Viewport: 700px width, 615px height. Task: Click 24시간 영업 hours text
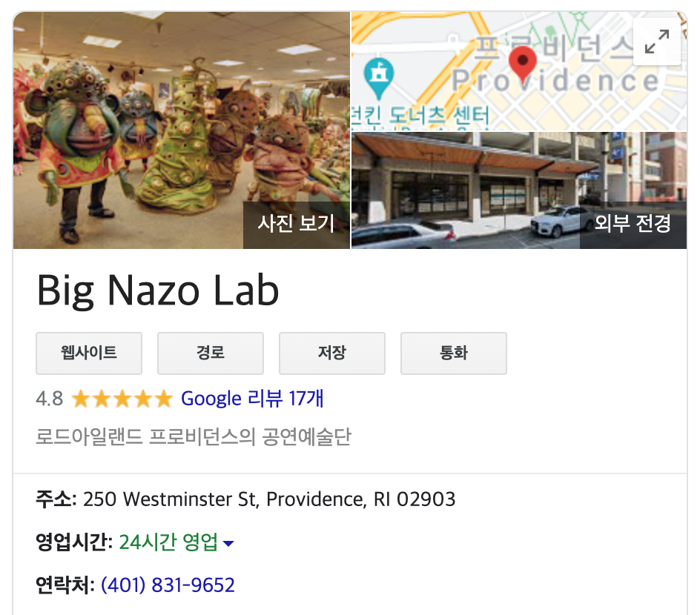click(x=168, y=542)
